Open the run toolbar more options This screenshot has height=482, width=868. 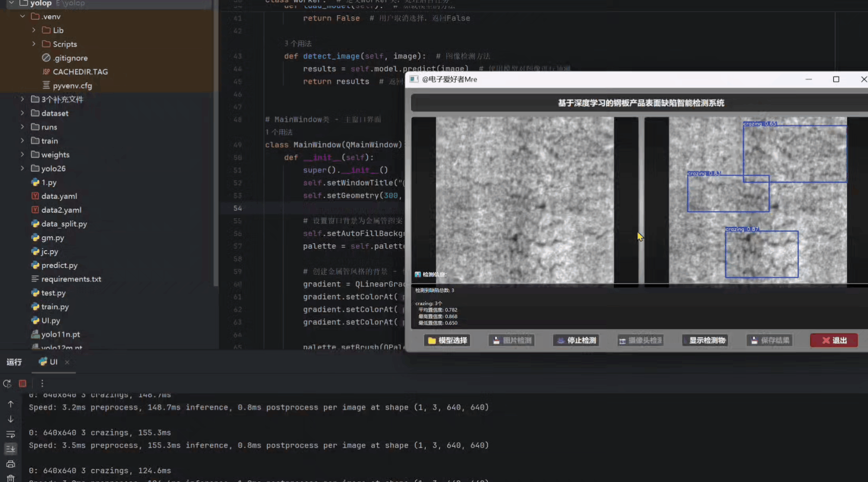click(x=42, y=384)
